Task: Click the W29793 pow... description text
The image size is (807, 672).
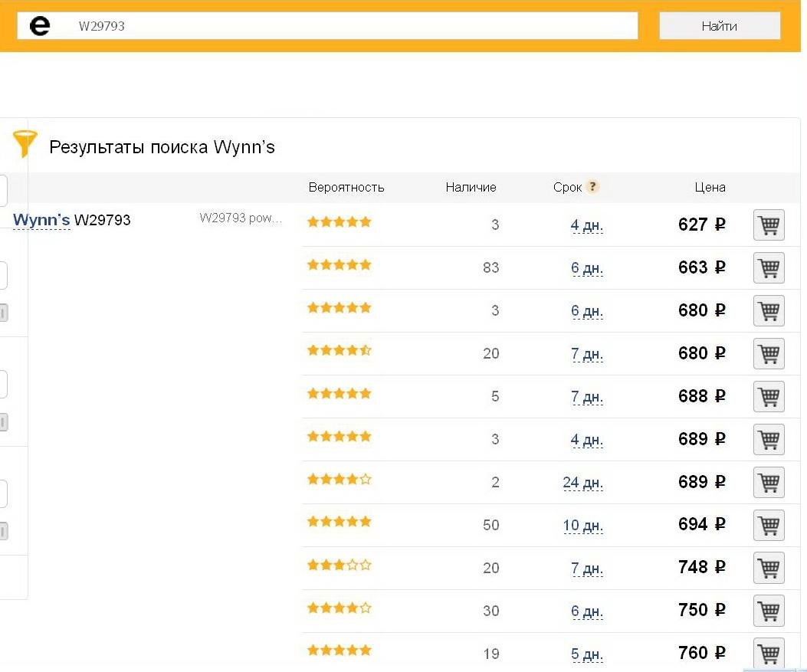Action: (x=241, y=218)
